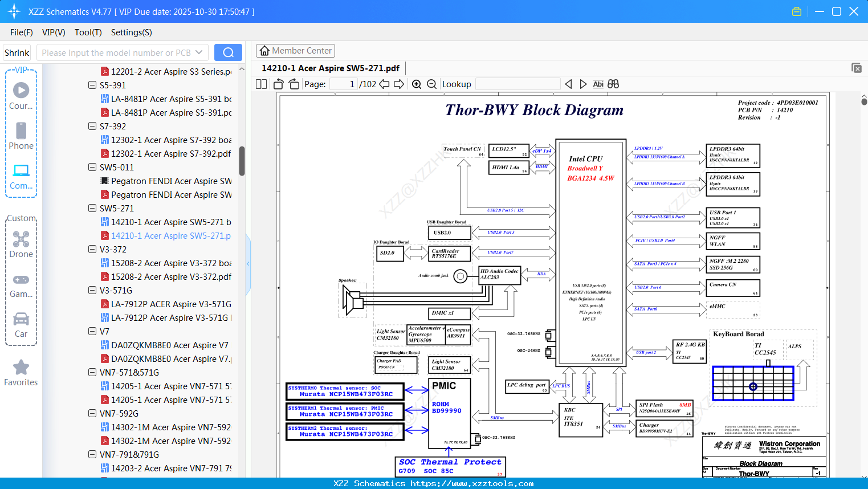Collapse the VN7-592G folder
Viewport: 868px width, 489px height.
pyautogui.click(x=92, y=413)
